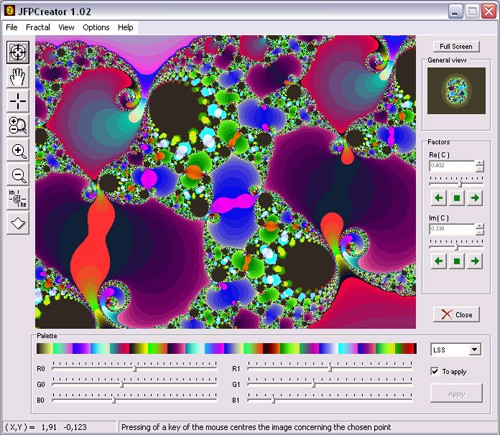Image resolution: width=500 pixels, height=435 pixels.
Task: Increase the Re(C) value with the spinner arrow
Action: 479,163
